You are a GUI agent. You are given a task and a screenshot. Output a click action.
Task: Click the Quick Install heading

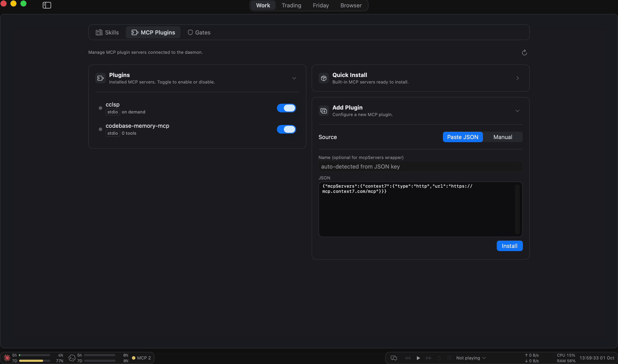pyautogui.click(x=350, y=75)
